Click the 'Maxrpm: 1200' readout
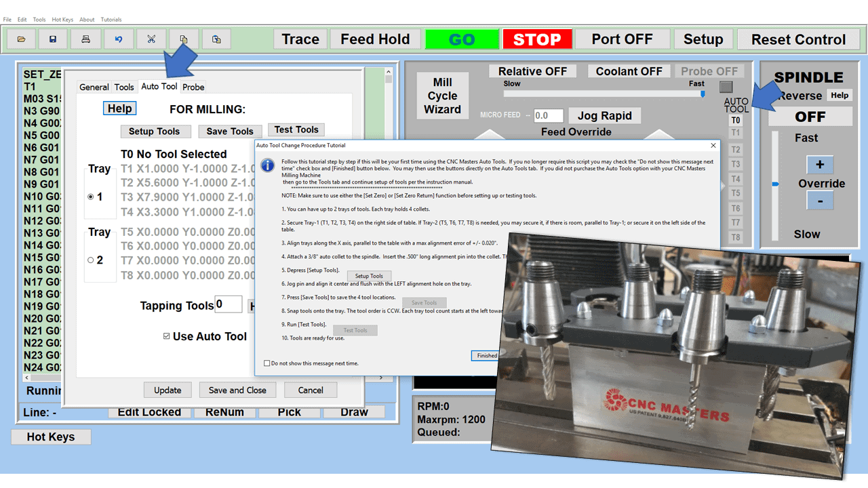 [452, 420]
